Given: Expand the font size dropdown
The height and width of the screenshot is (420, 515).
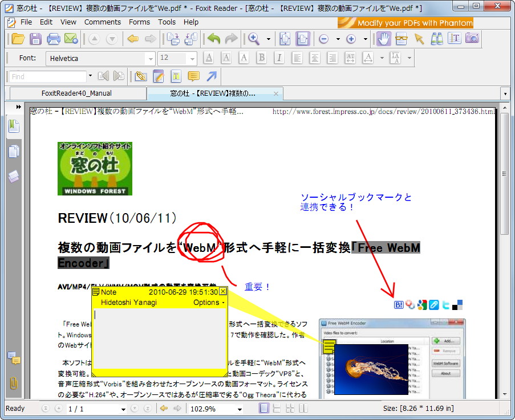Looking at the screenshot, I should point(192,58).
